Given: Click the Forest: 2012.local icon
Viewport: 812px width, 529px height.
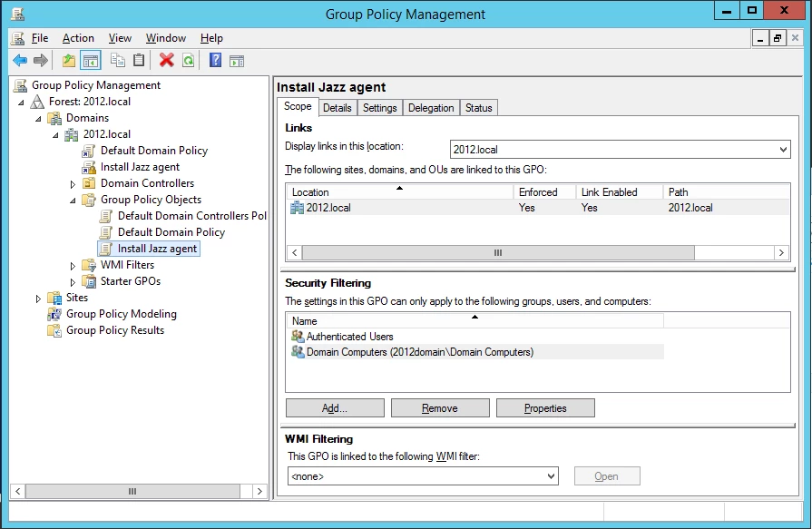Looking at the screenshot, I should point(37,102).
